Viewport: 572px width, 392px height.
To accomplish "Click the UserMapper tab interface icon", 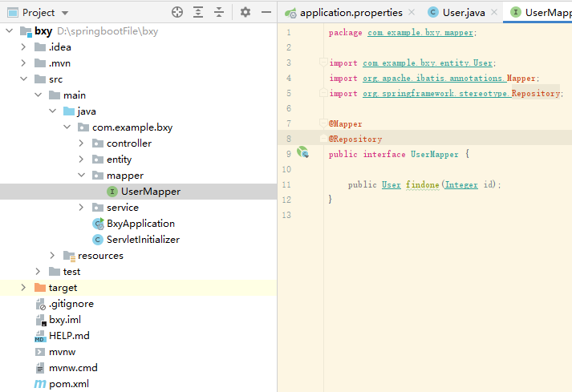I will [516, 12].
